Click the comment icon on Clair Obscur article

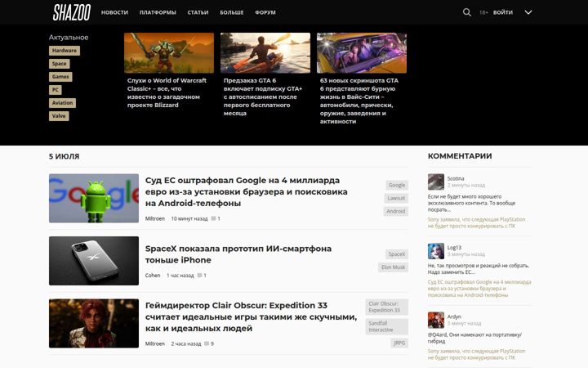point(207,343)
